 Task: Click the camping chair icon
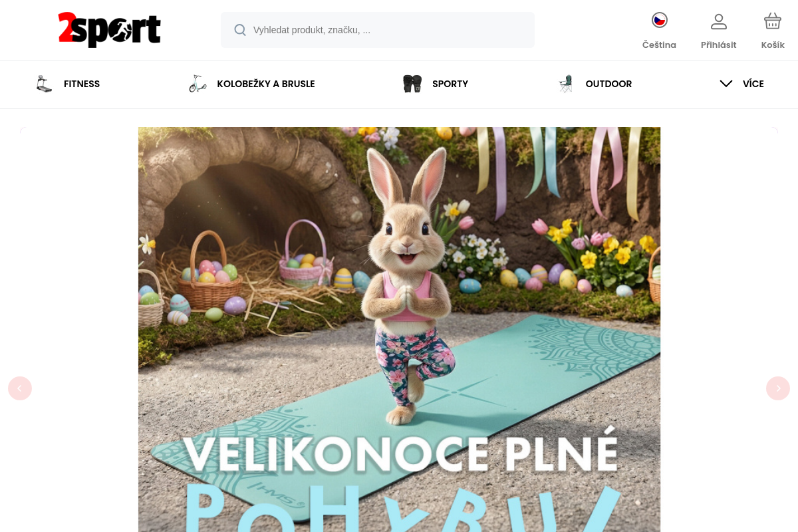(x=565, y=84)
